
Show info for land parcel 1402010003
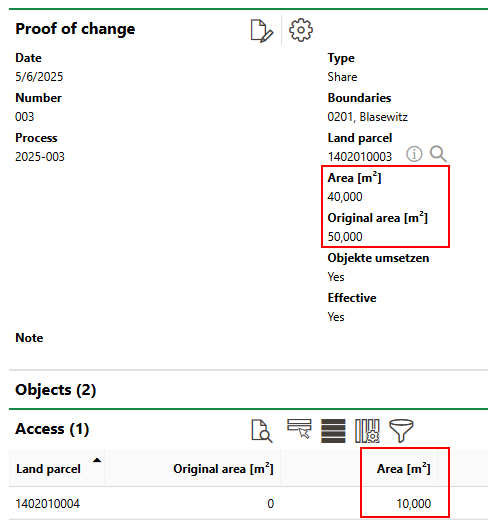tap(414, 154)
